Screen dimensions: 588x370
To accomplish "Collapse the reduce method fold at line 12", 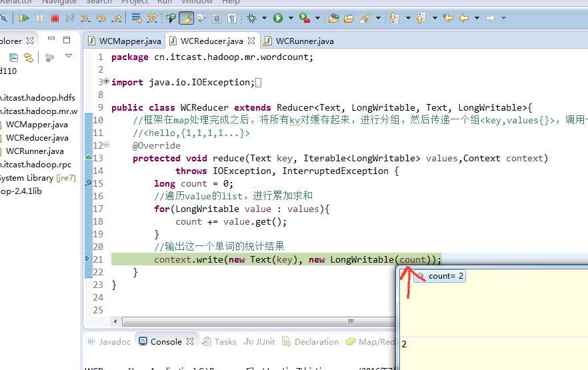I will tap(107, 144).
